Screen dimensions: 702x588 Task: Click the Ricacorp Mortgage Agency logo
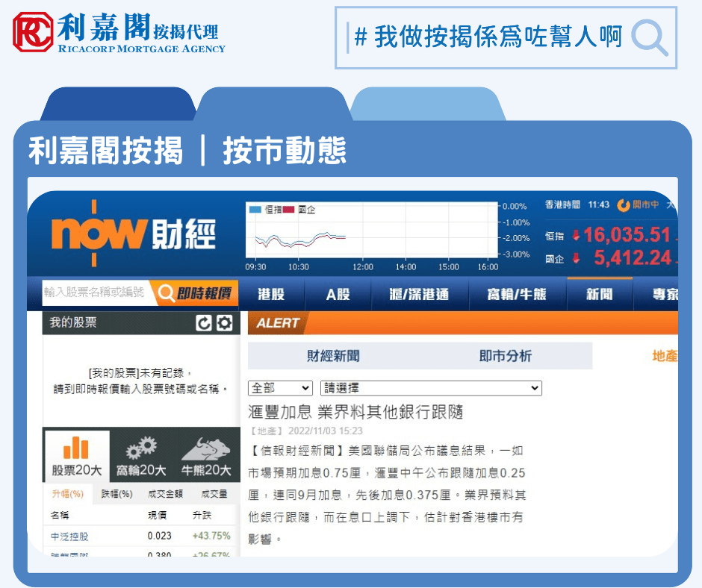click(119, 32)
